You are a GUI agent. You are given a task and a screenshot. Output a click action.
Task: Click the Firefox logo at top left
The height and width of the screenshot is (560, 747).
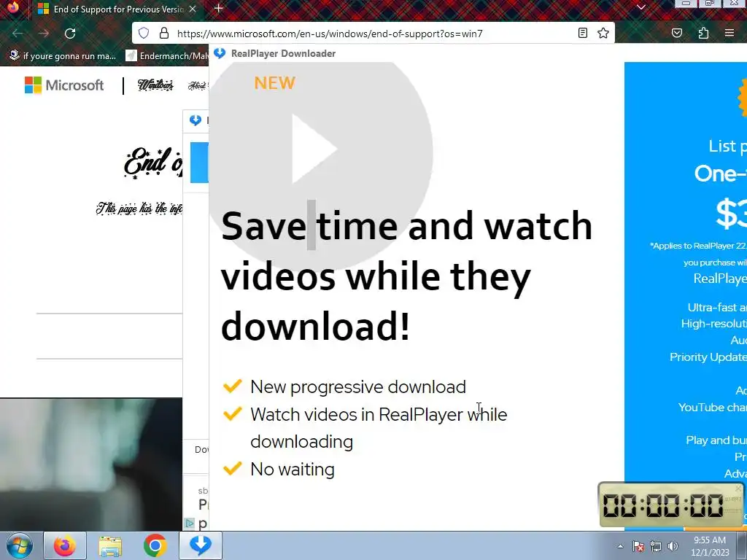pos(13,7)
